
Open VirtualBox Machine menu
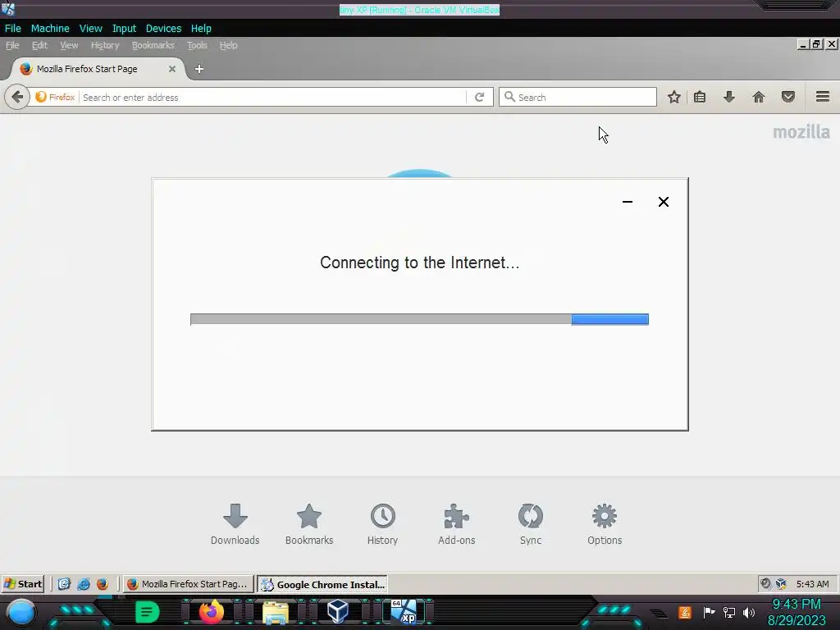(x=50, y=29)
